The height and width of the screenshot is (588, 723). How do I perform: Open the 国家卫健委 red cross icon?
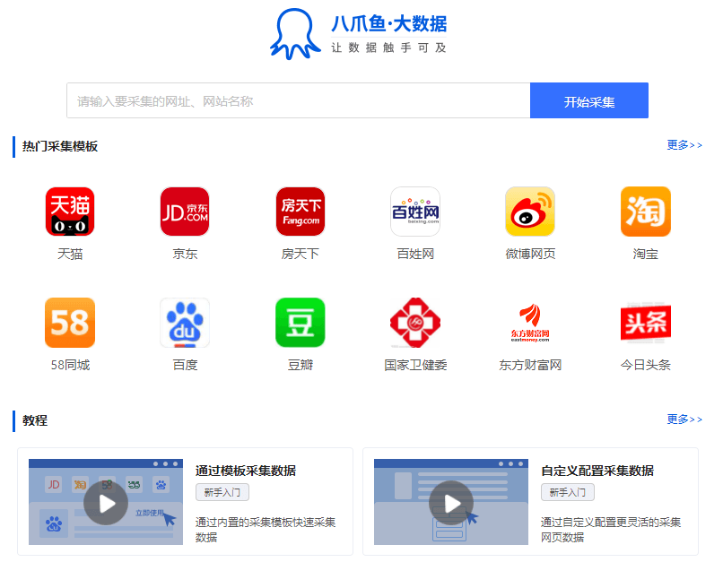click(x=415, y=323)
